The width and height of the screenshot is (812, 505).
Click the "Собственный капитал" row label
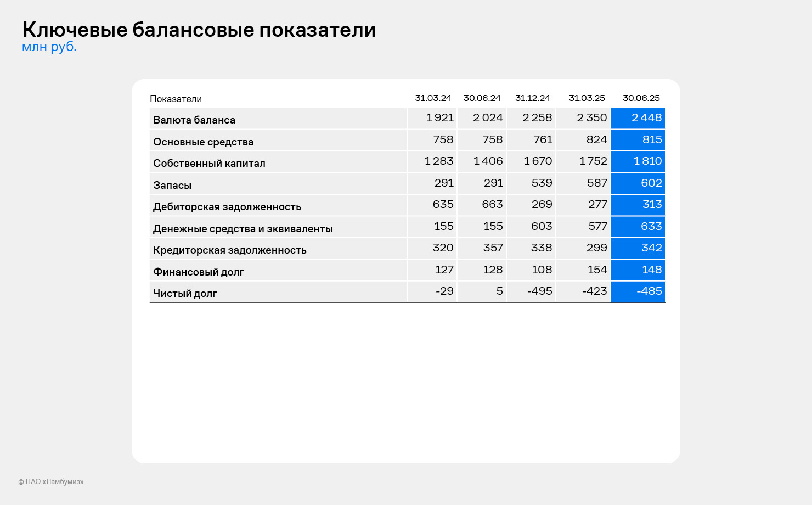pyautogui.click(x=209, y=164)
